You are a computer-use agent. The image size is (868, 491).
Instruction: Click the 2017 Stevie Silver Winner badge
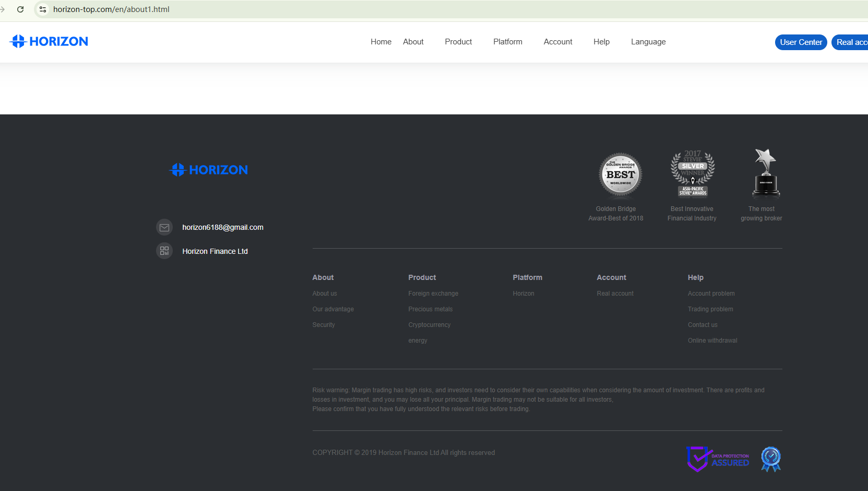693,174
